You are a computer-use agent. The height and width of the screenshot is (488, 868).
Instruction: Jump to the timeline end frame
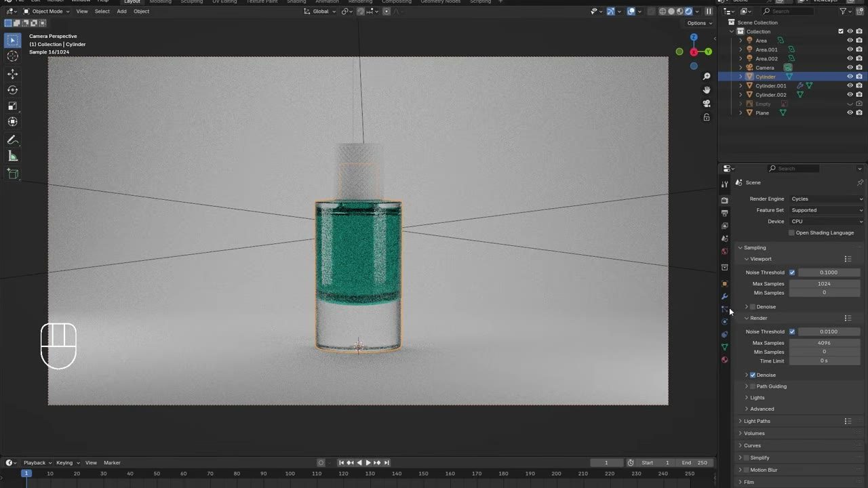387,463
